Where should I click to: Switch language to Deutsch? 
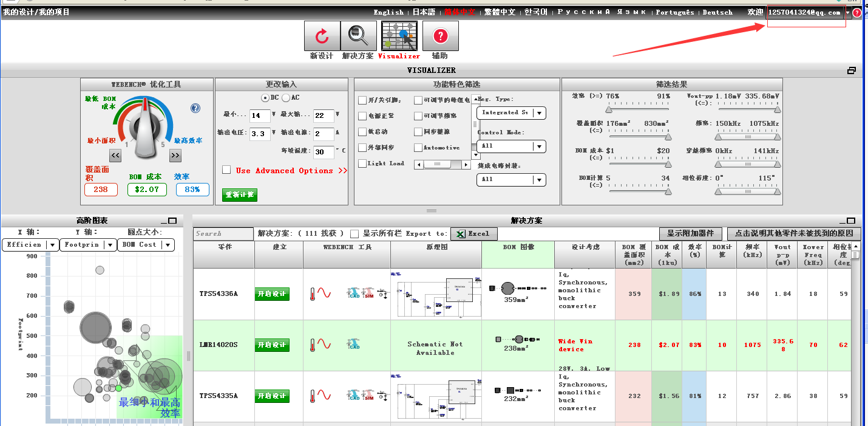point(717,12)
